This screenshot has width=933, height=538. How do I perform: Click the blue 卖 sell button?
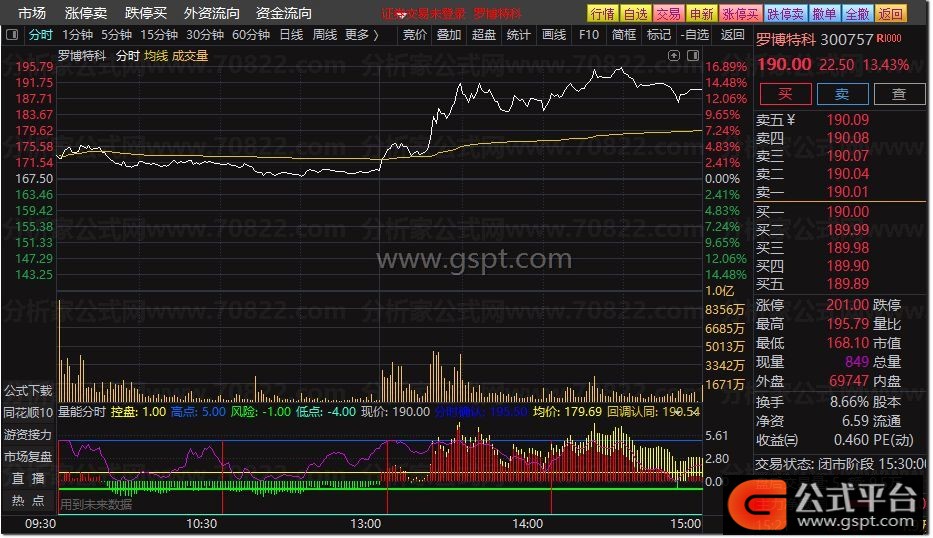843,94
